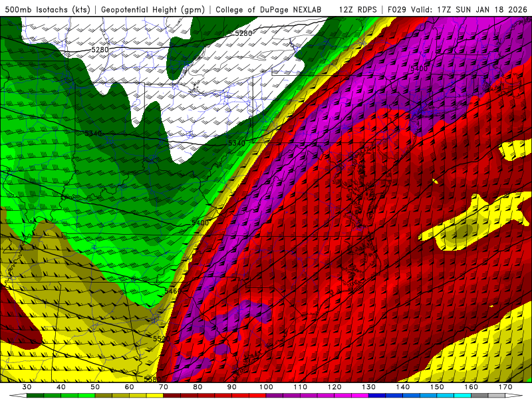Click the 5460 height contour label
The width and height of the screenshot is (532, 399).
173,291
